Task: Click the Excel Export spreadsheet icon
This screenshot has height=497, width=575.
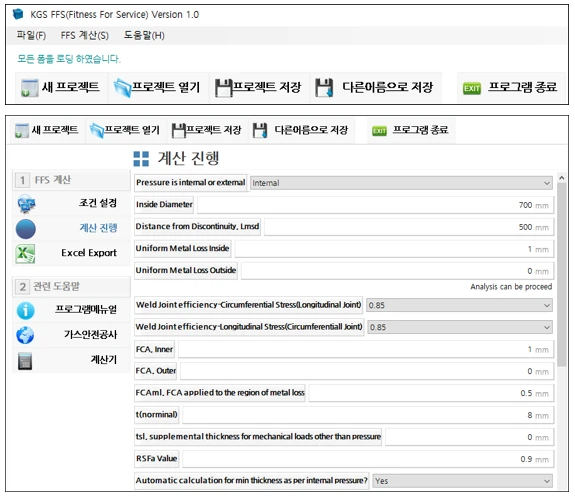Action: point(25,253)
